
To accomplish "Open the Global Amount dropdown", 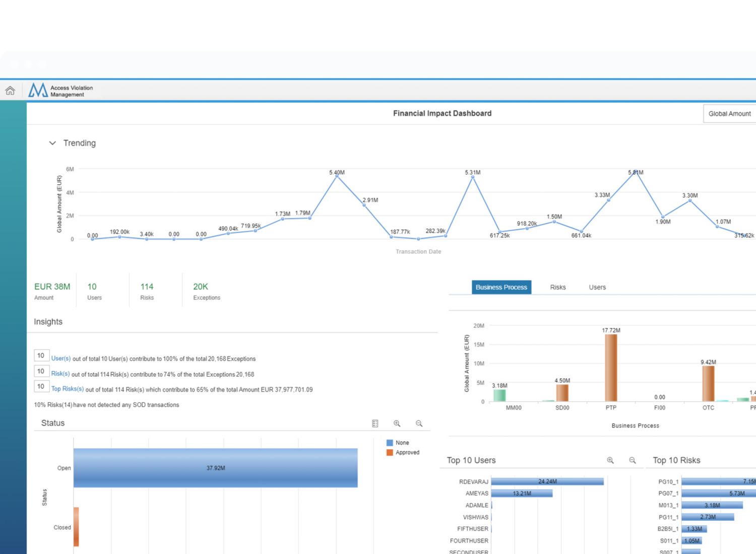I will coord(729,114).
